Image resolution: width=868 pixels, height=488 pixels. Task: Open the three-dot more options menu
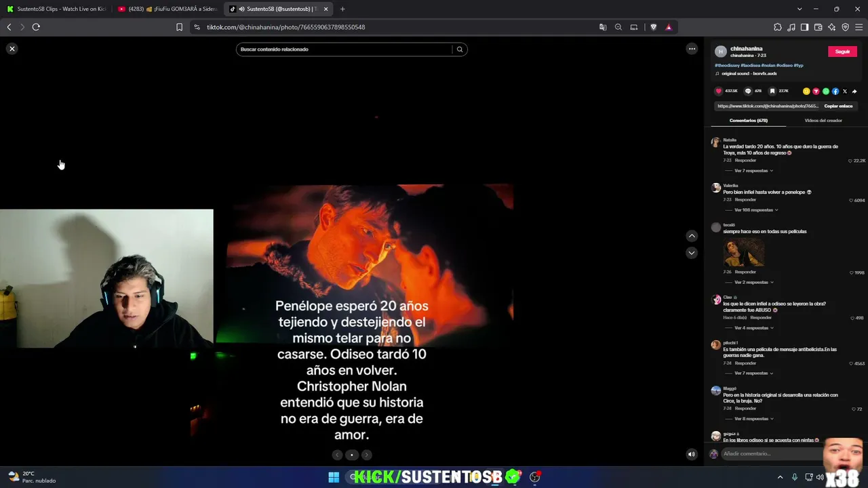tap(692, 49)
